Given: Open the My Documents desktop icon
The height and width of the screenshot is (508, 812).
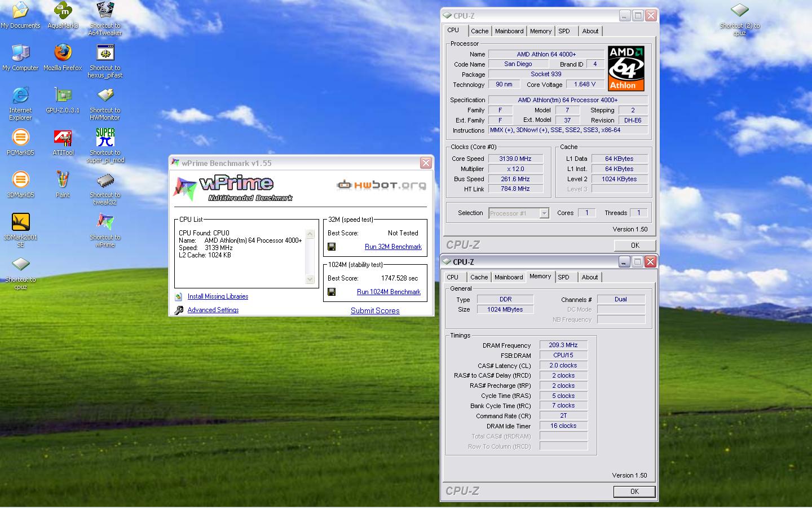Looking at the screenshot, I should (x=20, y=10).
